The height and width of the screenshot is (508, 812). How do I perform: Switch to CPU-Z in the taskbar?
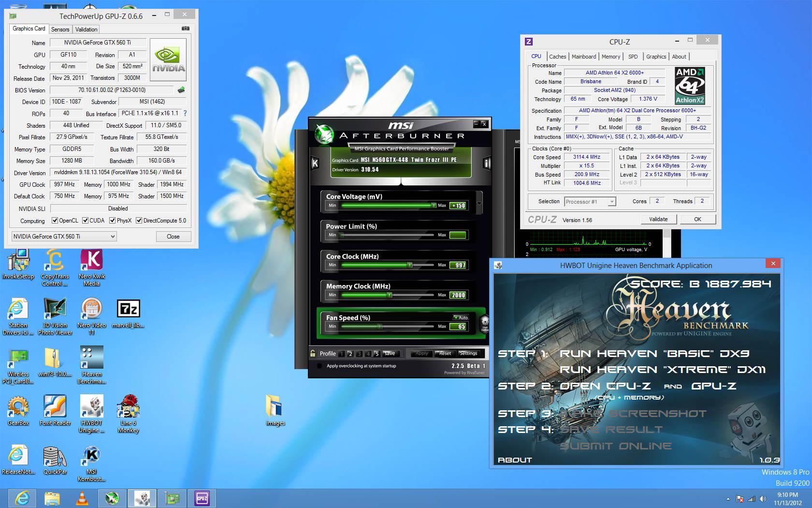coord(202,498)
